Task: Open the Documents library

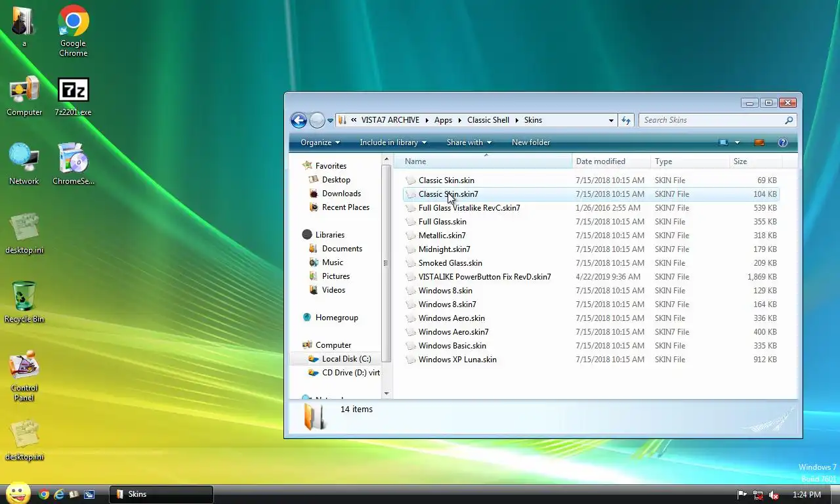Action: coord(342,249)
